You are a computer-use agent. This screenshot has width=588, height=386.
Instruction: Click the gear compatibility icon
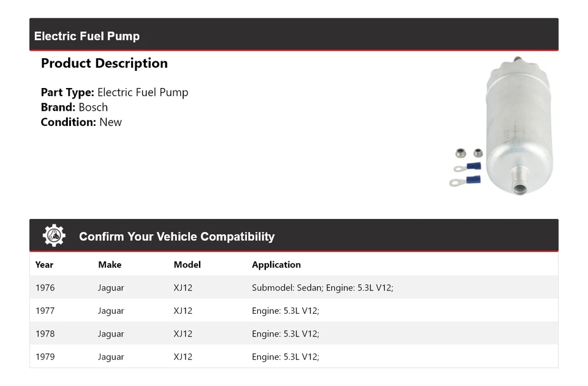point(54,236)
